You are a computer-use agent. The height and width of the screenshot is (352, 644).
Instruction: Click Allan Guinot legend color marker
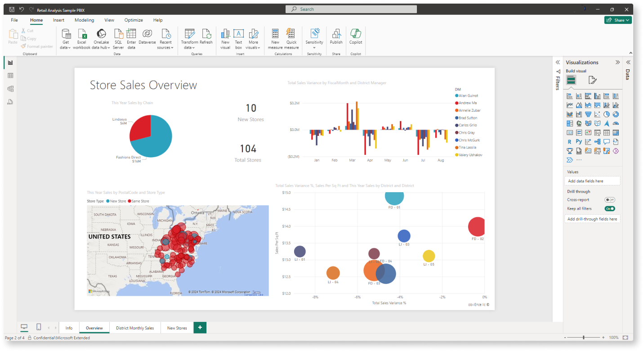pos(457,96)
